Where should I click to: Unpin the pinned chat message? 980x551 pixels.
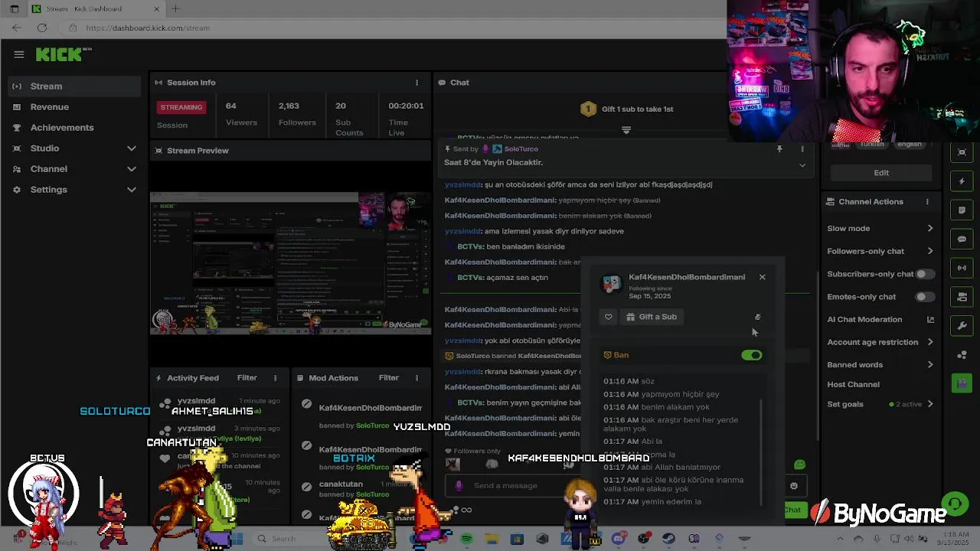[779, 149]
